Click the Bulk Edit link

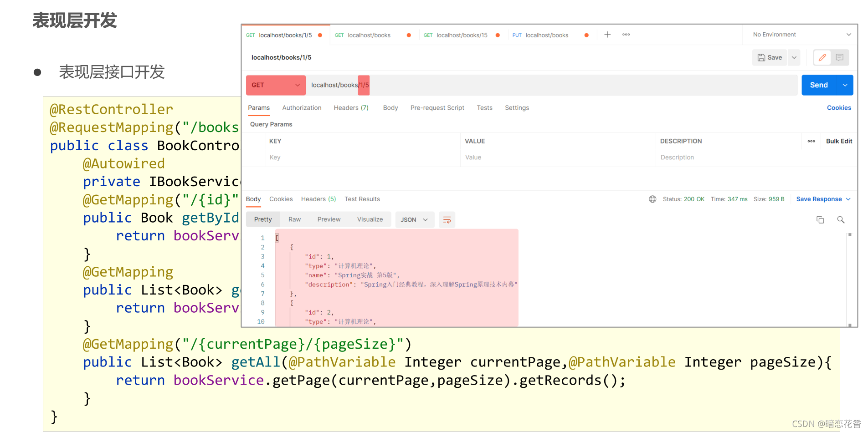839,141
